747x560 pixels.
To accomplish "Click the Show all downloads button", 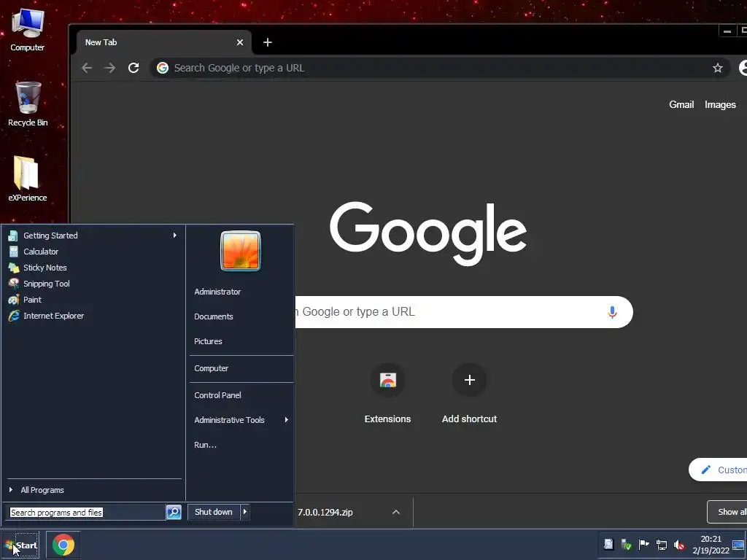I will [727, 512].
